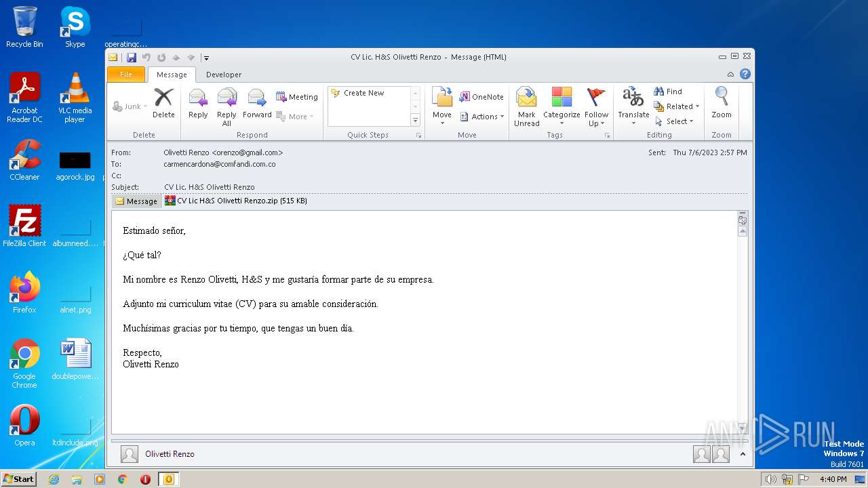Expand the People Pane chevron
Image resolution: width=868 pixels, height=488 pixels.
point(743,454)
